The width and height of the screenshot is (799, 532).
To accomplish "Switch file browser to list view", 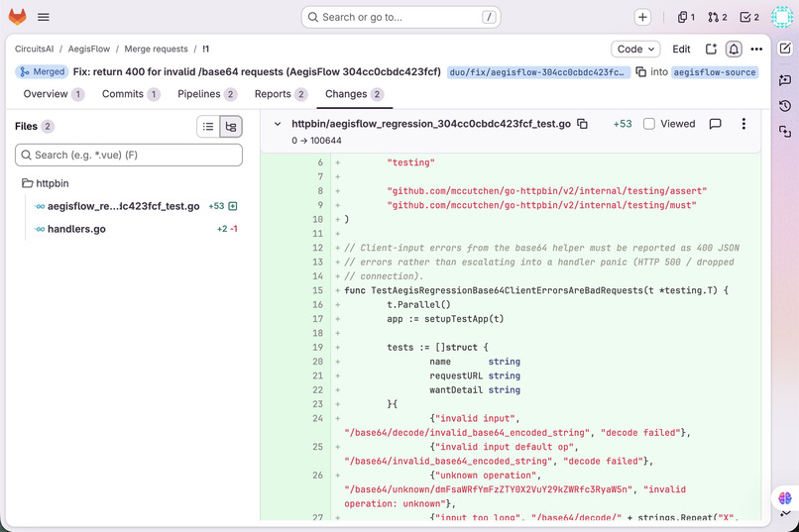I will coord(208,126).
